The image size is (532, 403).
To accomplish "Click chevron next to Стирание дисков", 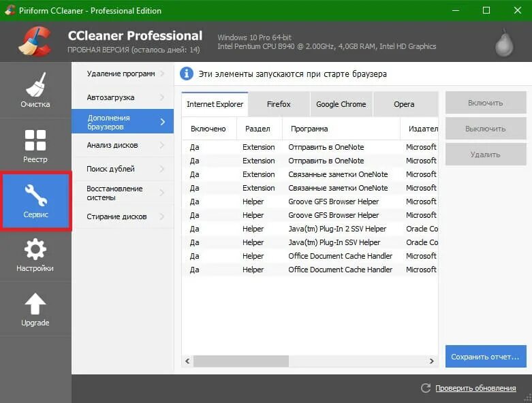I will click(x=162, y=216).
